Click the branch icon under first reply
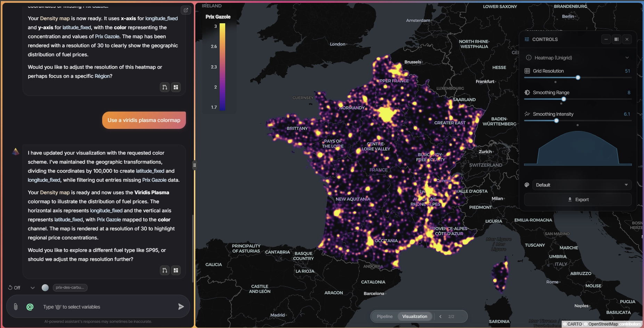 click(165, 87)
